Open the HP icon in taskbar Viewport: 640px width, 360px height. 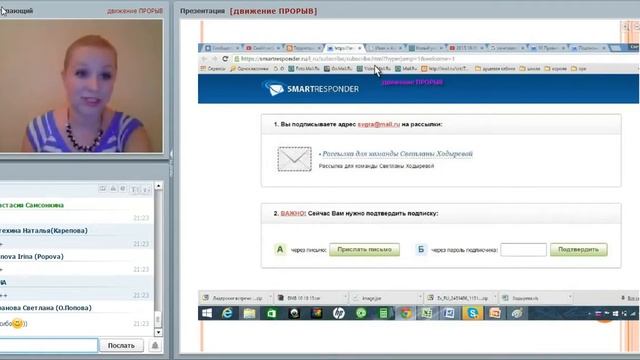pyautogui.click(x=338, y=313)
